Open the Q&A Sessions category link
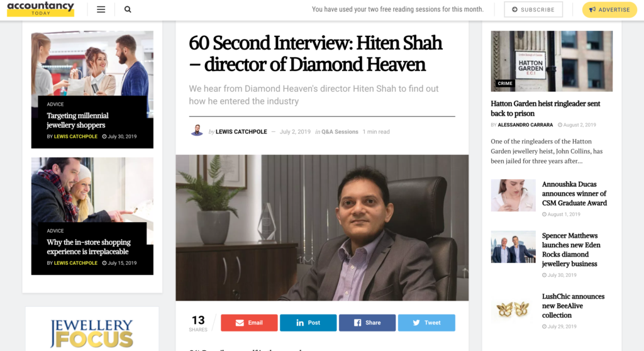644x351 pixels. pyautogui.click(x=340, y=131)
